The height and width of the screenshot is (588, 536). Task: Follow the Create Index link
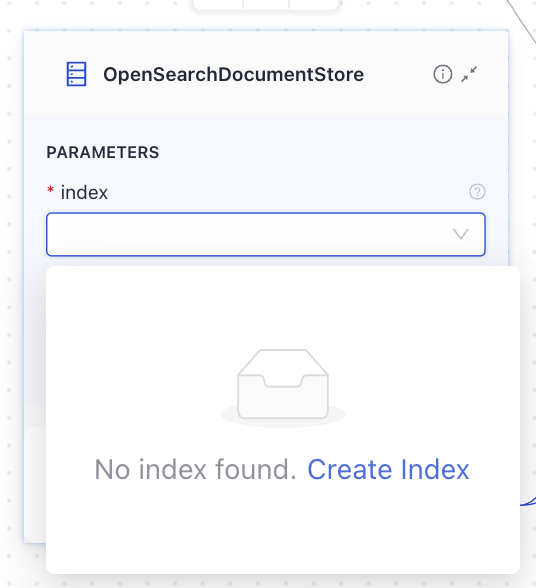click(388, 470)
